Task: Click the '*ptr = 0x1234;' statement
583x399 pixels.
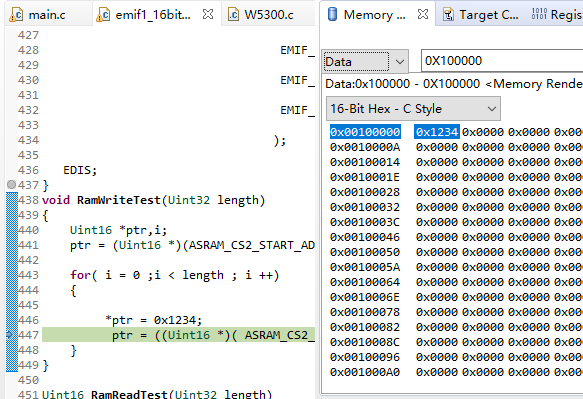Action: 154,320
